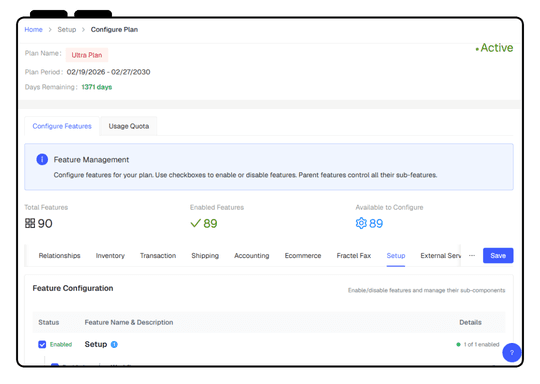Click the 1371 days remaining value

point(97,87)
